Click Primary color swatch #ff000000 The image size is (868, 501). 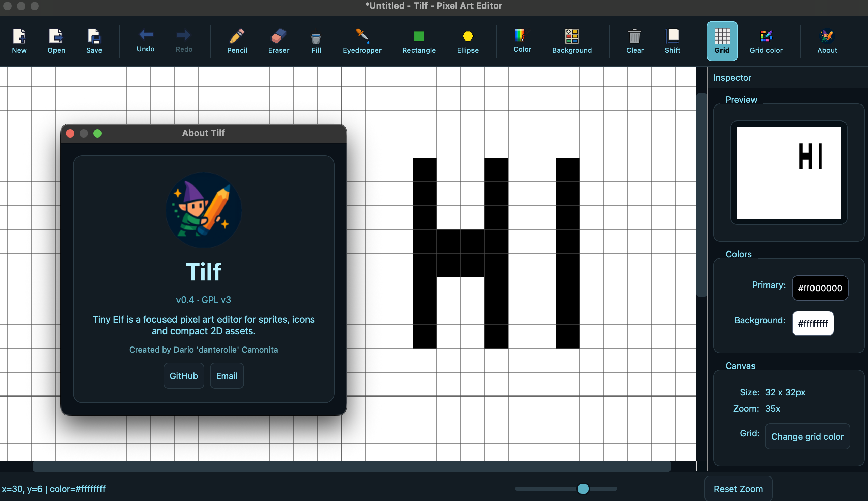820,288
